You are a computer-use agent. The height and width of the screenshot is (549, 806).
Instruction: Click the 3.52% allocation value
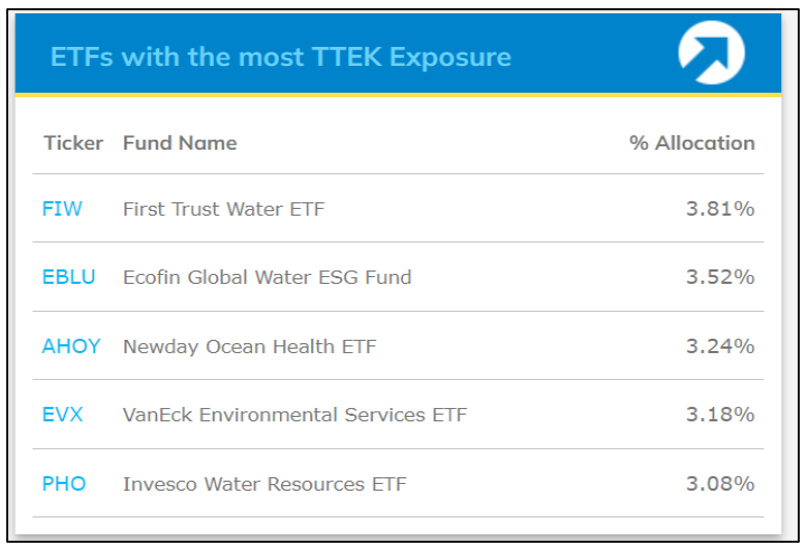coord(720,277)
